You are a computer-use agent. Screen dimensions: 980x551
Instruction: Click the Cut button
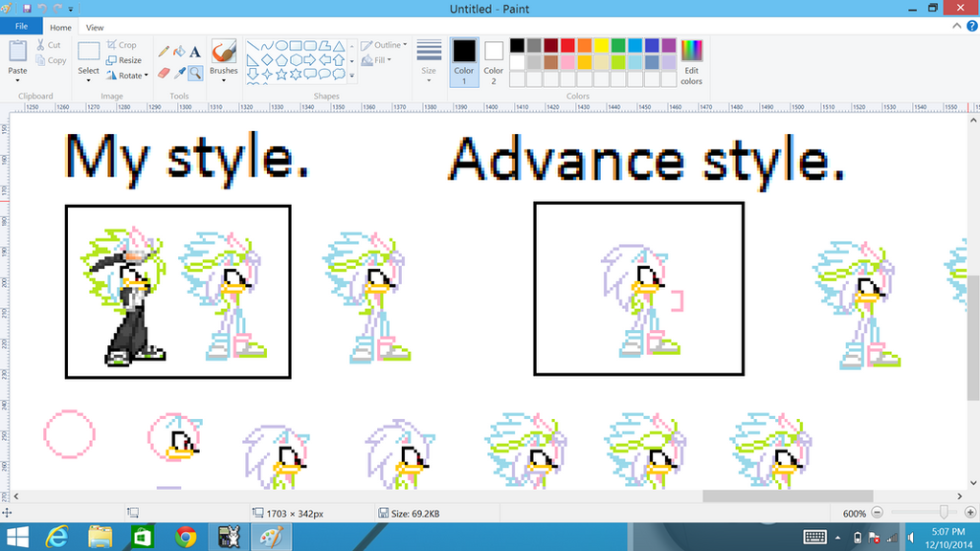[48, 45]
